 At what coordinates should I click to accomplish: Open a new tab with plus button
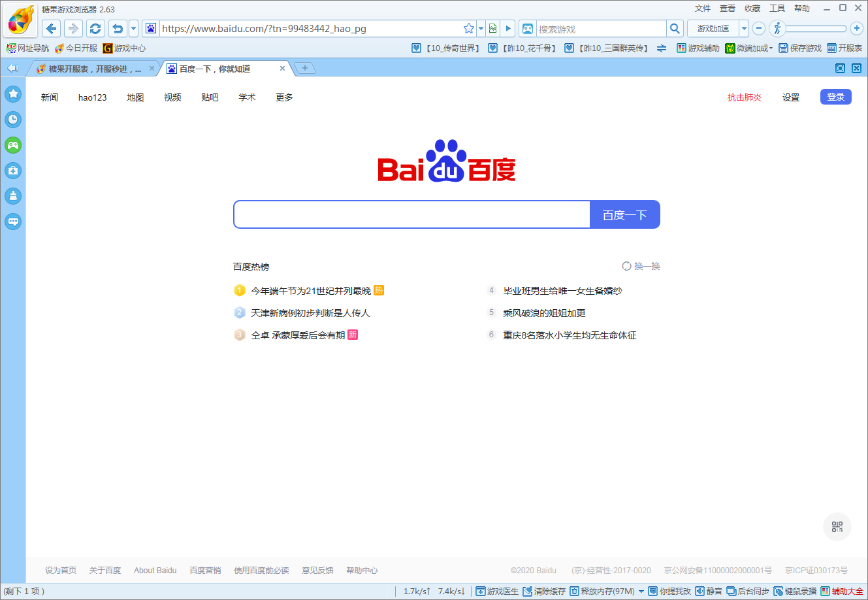click(304, 68)
